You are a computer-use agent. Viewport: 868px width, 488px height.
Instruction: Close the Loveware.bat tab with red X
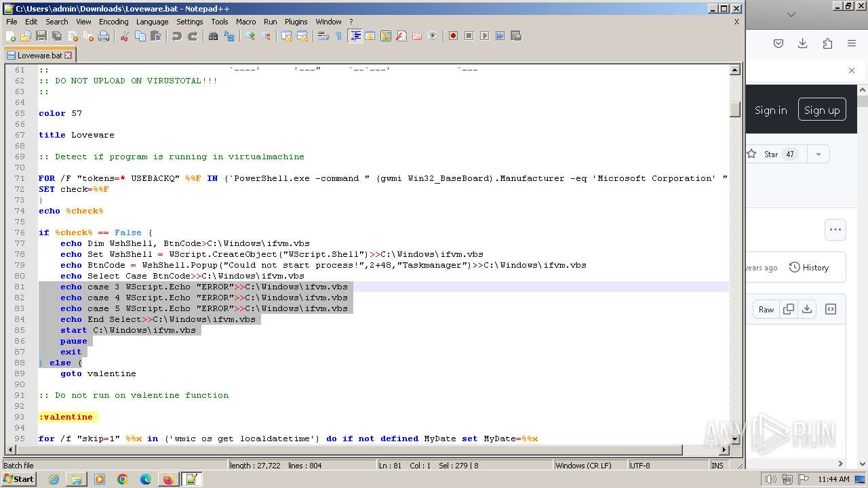tap(68, 56)
